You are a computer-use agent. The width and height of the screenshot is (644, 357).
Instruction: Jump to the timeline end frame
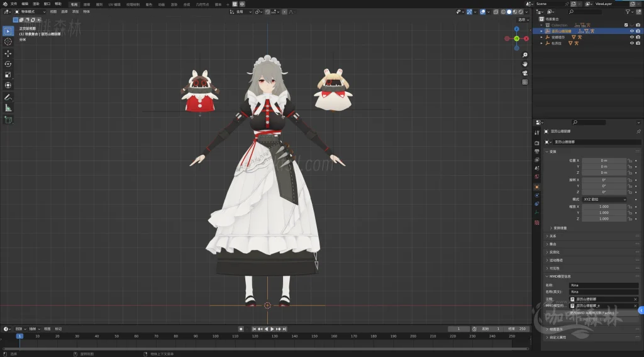coord(284,329)
